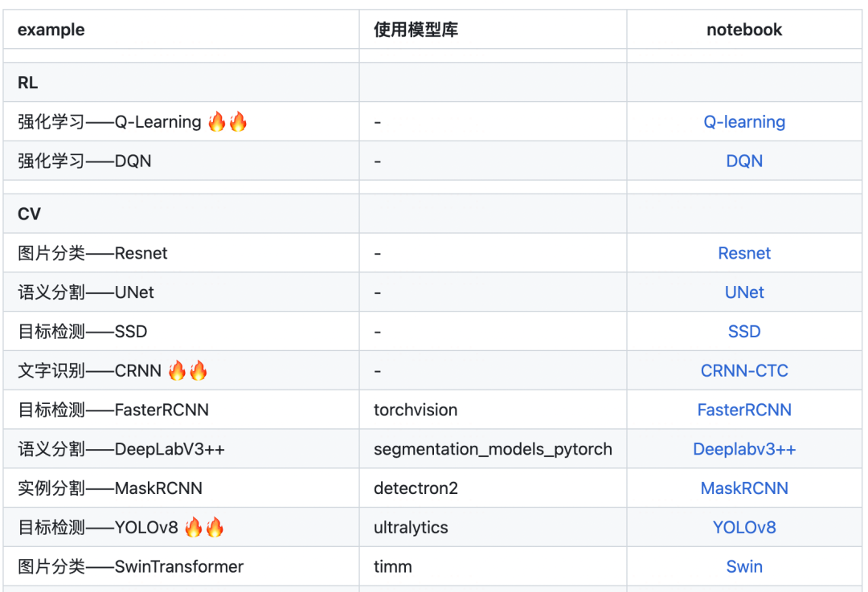
Task: Open the Q-learning notebook link
Action: [x=744, y=122]
